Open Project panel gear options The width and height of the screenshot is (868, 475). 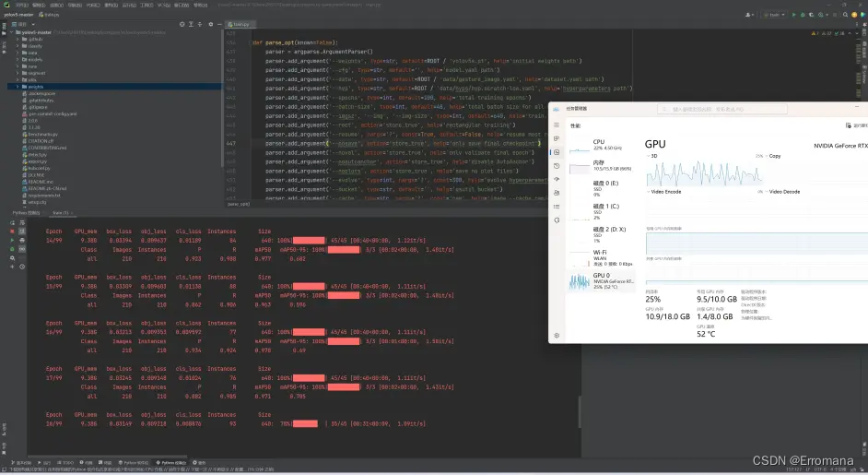(x=211, y=24)
